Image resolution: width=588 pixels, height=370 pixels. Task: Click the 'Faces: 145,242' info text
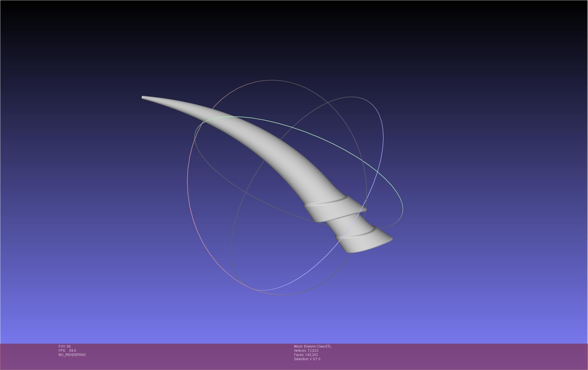pos(306,355)
